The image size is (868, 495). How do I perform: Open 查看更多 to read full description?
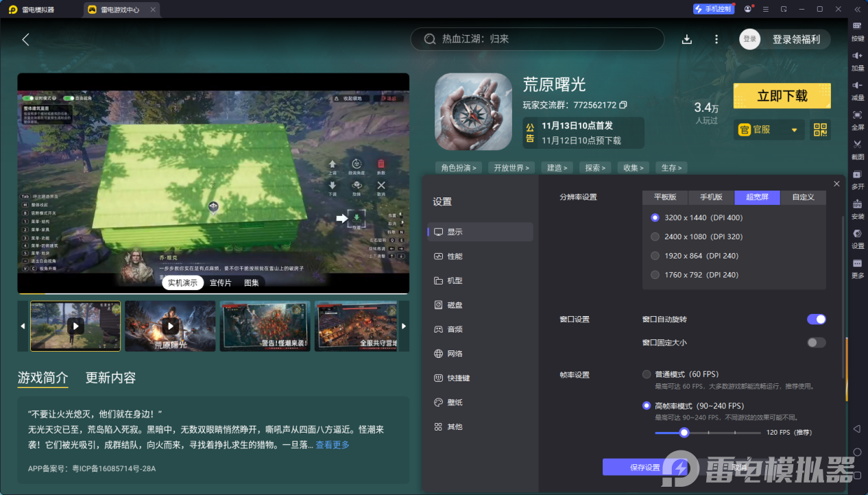tap(331, 444)
